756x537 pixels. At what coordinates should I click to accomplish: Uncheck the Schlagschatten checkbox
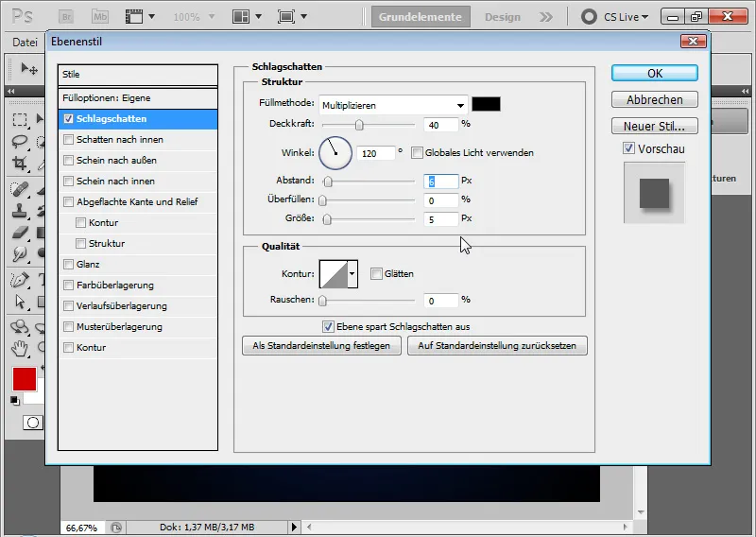tap(68, 119)
